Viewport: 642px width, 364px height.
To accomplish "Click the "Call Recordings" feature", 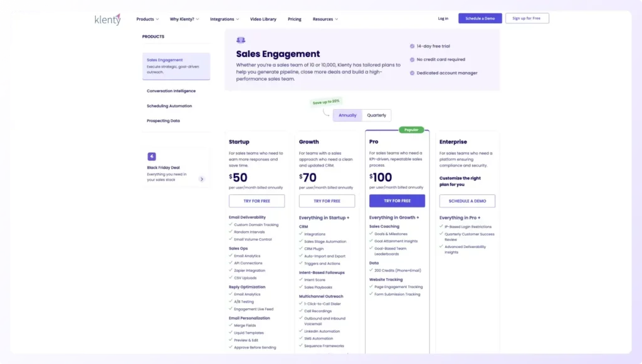I will [x=318, y=311].
